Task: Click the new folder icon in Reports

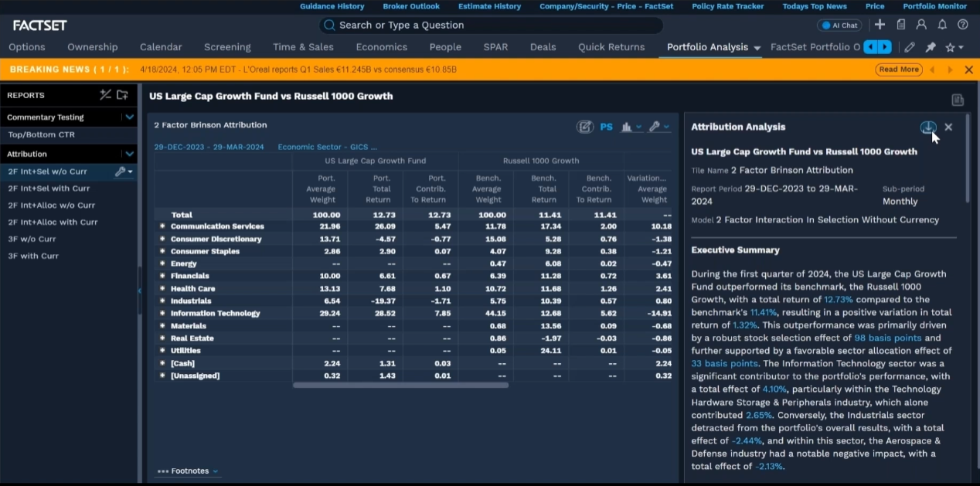Action: [x=122, y=95]
